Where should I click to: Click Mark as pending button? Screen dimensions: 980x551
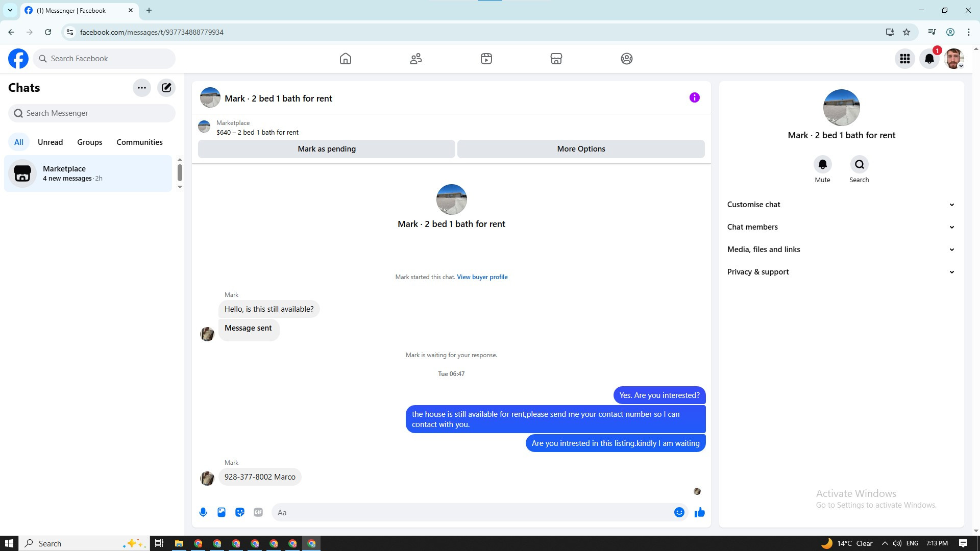tap(327, 149)
